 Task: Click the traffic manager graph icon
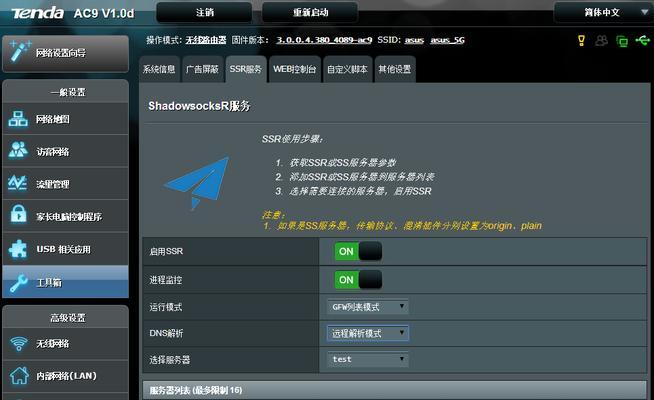[x=18, y=183]
